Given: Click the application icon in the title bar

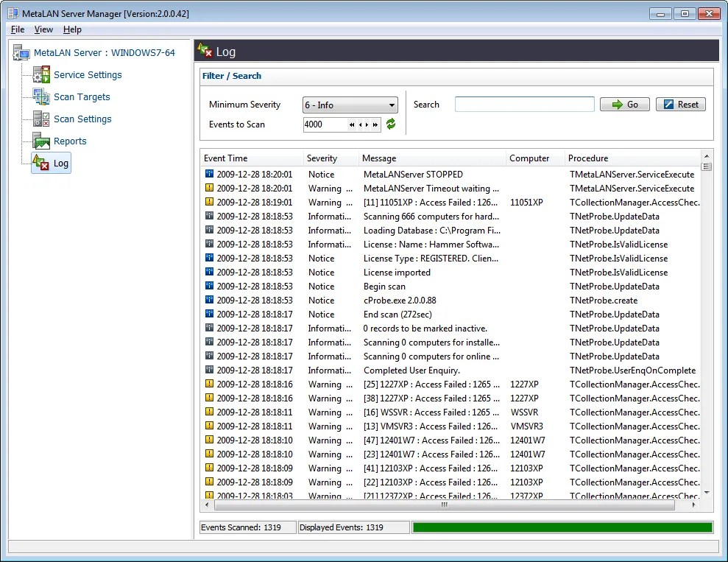Looking at the screenshot, I should tap(13, 13).
